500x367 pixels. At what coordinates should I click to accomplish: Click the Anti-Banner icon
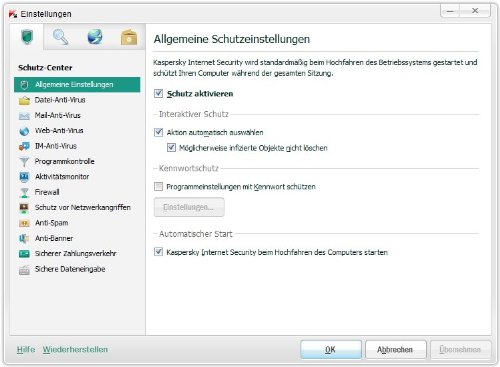coord(24,238)
